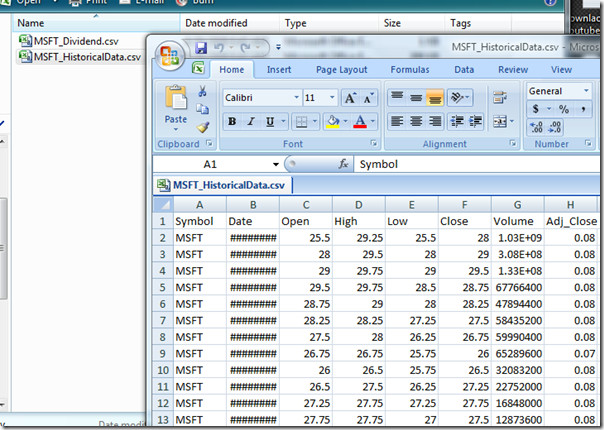This screenshot has height=430, width=604.
Task: Sort Explorer files by Name column
Action: pyautogui.click(x=96, y=23)
